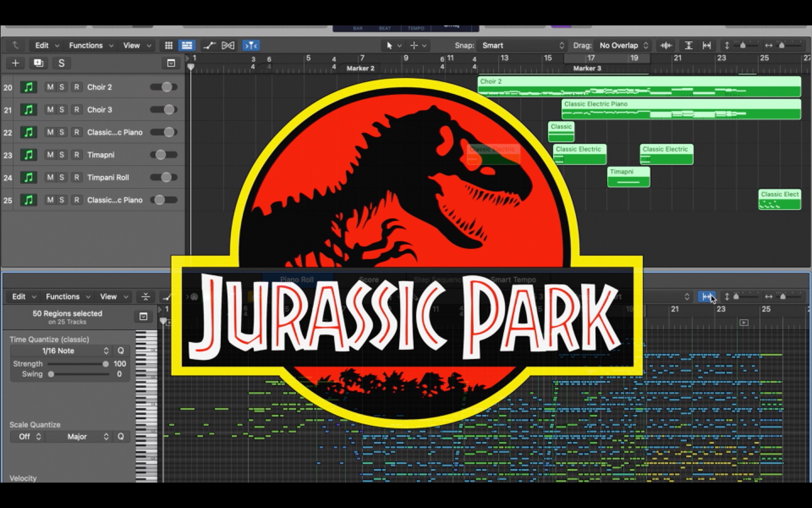Click the blue horizontal auto zoom in piano roll
This screenshot has width=812, height=508.
click(x=706, y=297)
